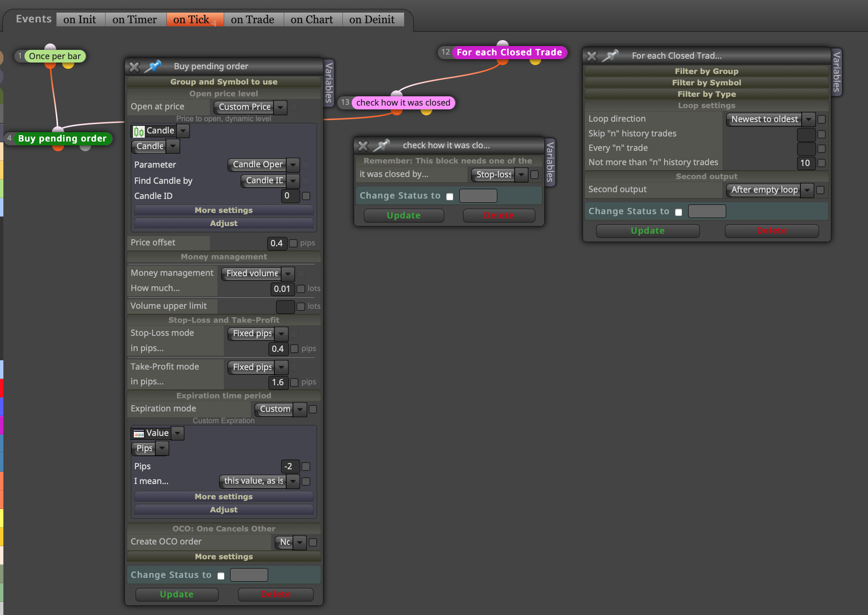Switch to the on Trade event tab
868x615 pixels.
252,19
